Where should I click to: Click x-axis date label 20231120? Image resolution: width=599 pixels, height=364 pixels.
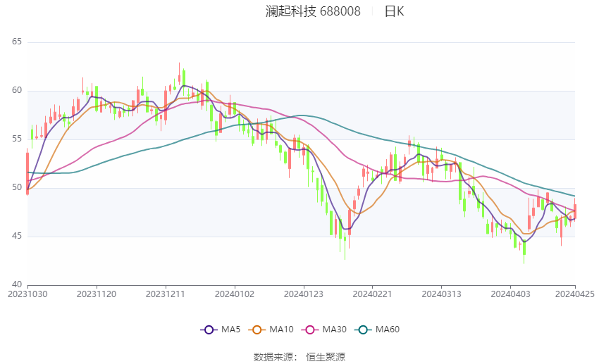point(97,294)
